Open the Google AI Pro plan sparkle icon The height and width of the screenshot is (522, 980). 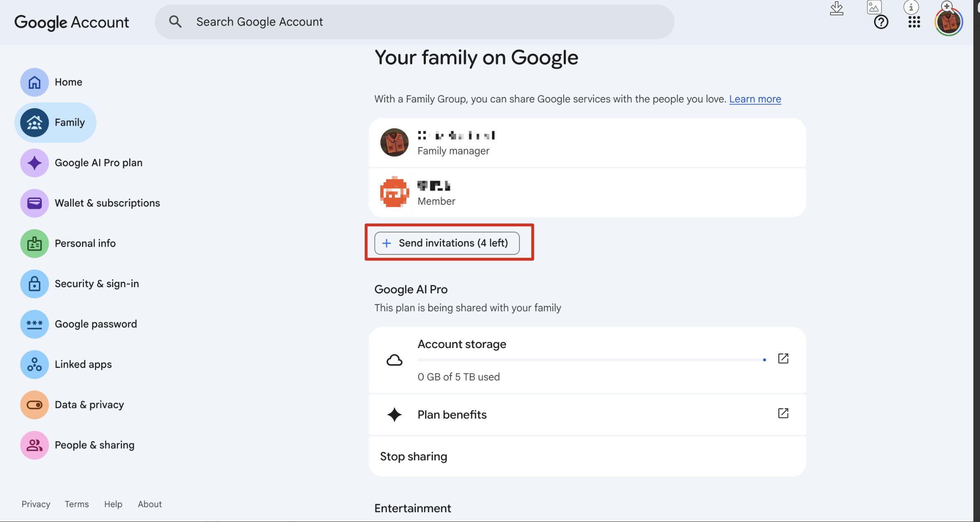[34, 163]
